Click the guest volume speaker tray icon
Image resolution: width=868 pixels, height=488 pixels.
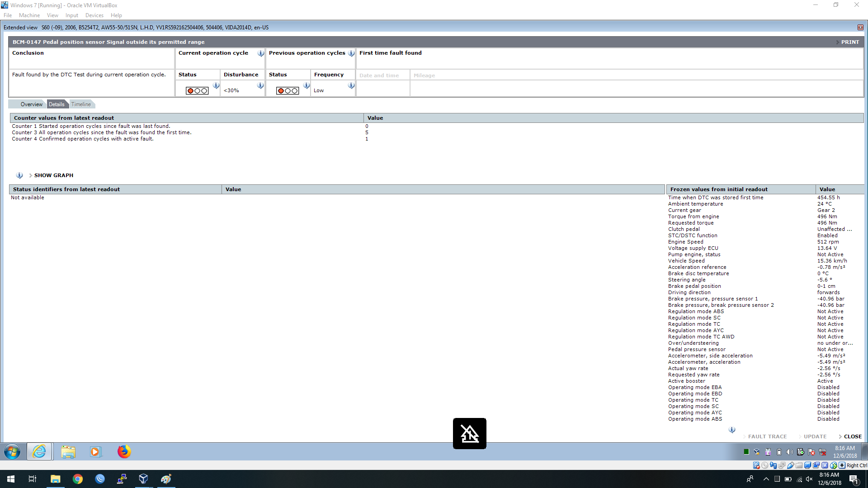click(x=789, y=452)
